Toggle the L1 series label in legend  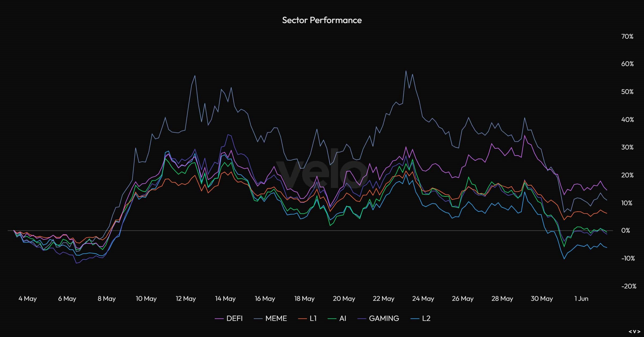(313, 318)
